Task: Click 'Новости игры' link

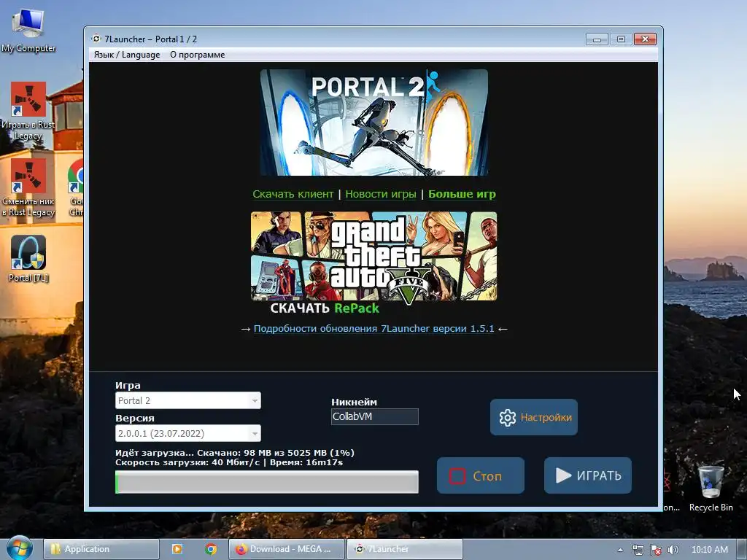Action: pos(381,194)
